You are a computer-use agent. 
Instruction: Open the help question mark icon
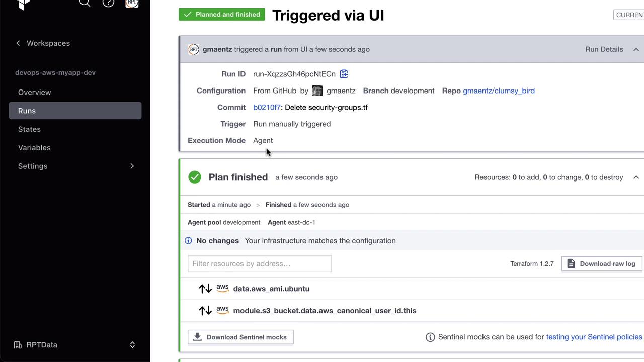pyautogui.click(x=108, y=3)
